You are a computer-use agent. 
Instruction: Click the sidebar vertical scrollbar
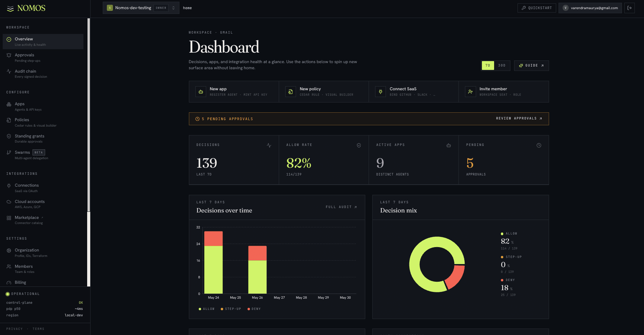click(x=89, y=115)
